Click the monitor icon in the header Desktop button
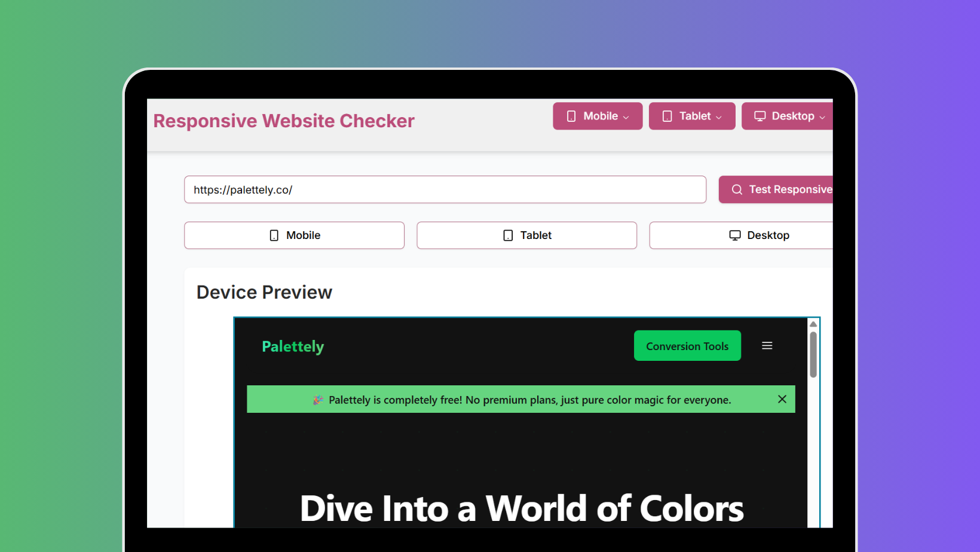Screen dimensions: 980x552 click(x=761, y=116)
